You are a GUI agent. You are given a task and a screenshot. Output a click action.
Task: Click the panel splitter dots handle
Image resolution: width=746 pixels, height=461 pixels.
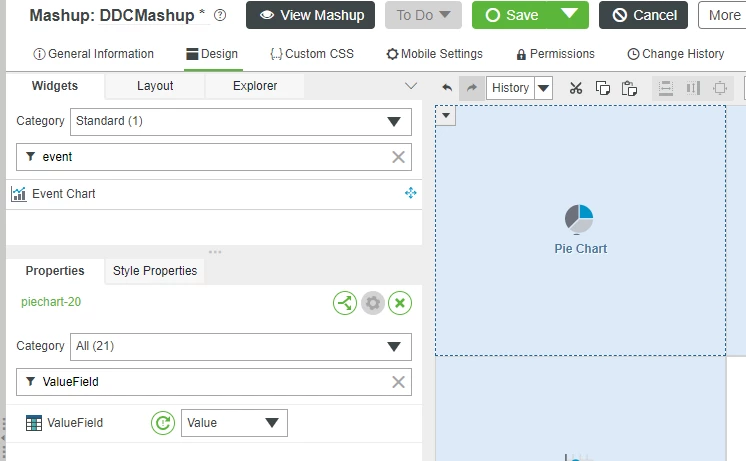[215, 252]
